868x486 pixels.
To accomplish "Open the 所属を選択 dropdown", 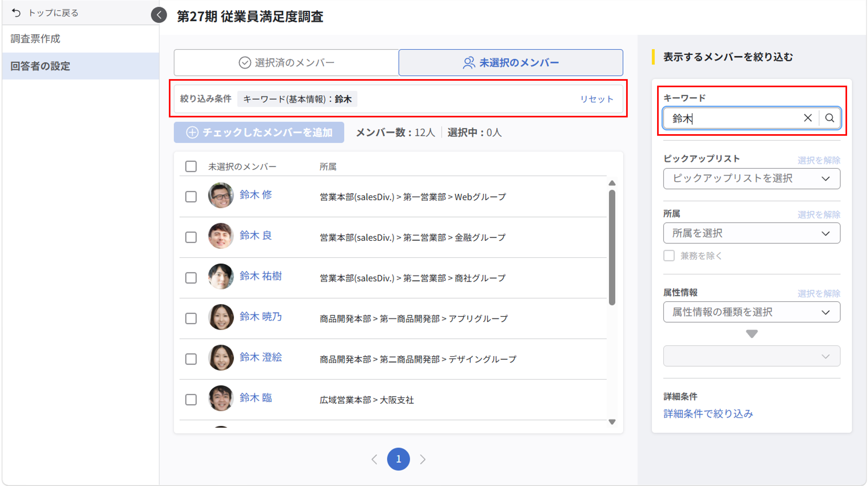I will (x=751, y=233).
